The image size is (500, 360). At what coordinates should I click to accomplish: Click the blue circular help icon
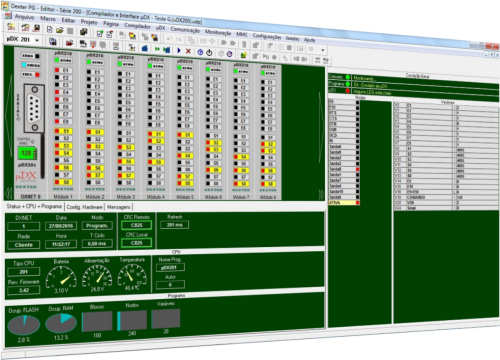[x=200, y=52]
